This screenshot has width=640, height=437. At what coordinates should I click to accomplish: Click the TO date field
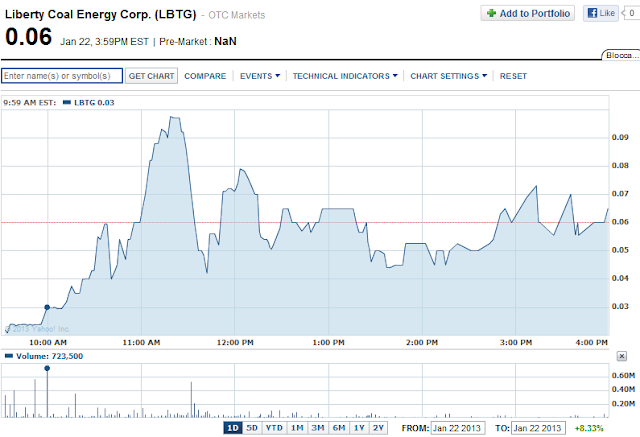click(x=538, y=428)
